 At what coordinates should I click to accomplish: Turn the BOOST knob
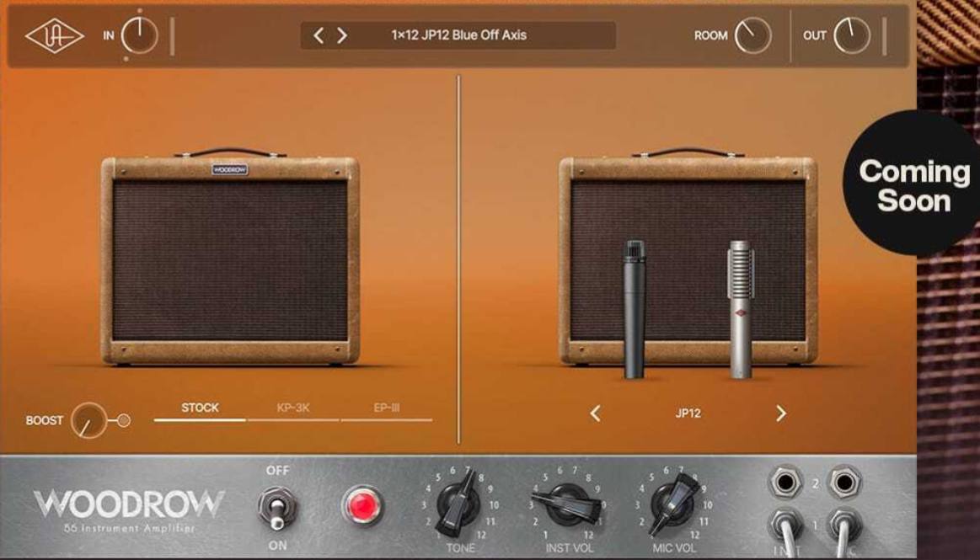(88, 420)
